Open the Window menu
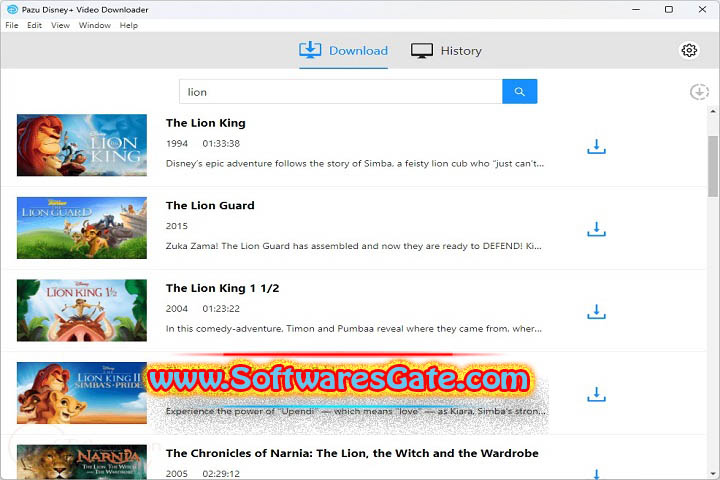720x480 pixels. pos(95,25)
